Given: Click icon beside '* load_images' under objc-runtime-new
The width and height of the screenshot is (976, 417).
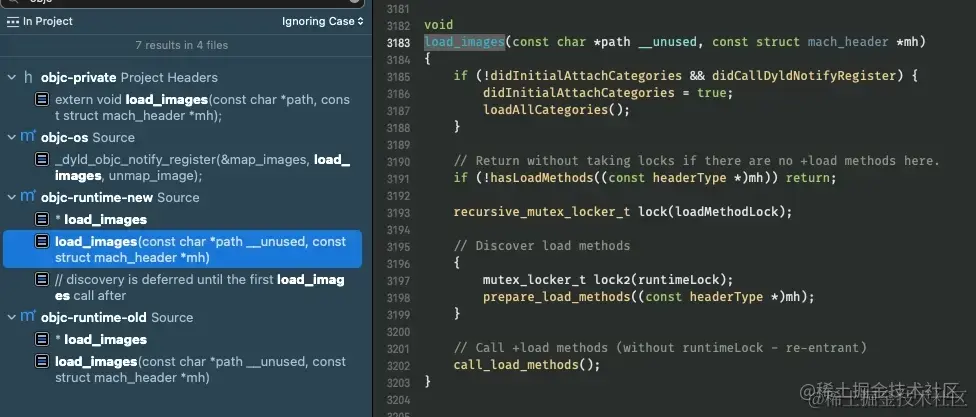Looking at the screenshot, I should click(42, 219).
